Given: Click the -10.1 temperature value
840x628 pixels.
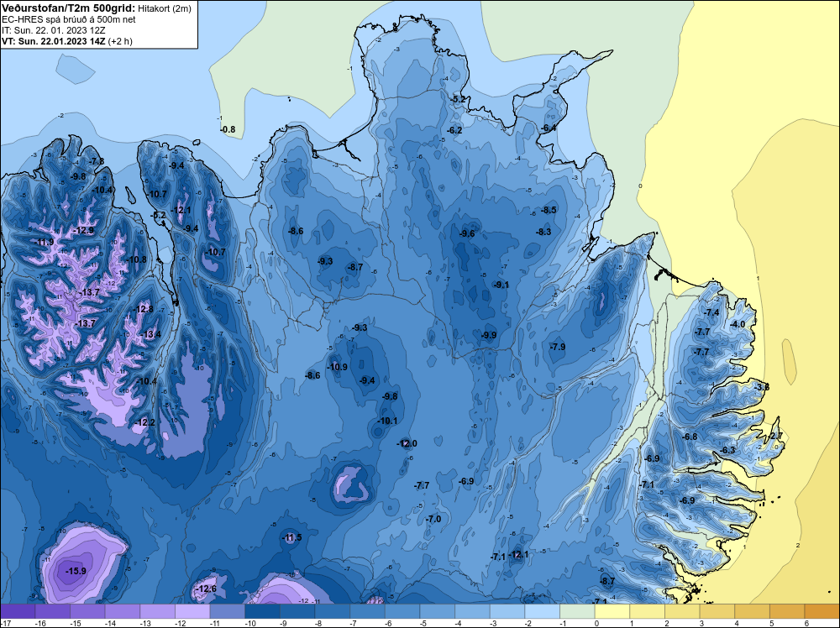Looking at the screenshot, I should tap(387, 421).
